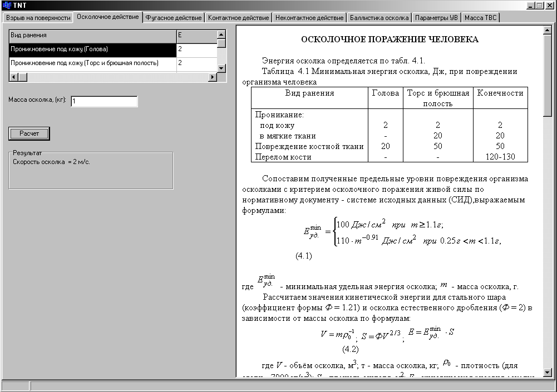Click the 120-130 value in document table

pyautogui.click(x=500, y=157)
